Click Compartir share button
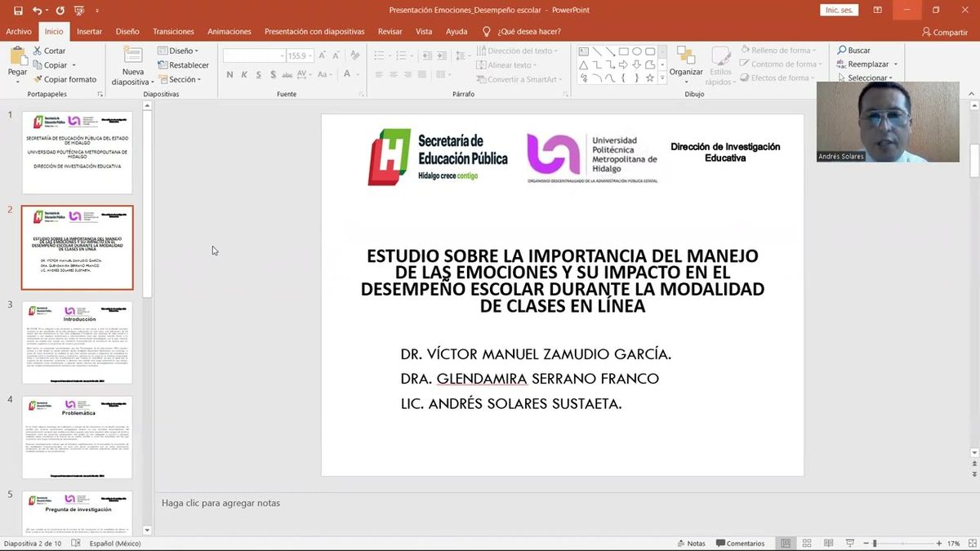 [945, 32]
